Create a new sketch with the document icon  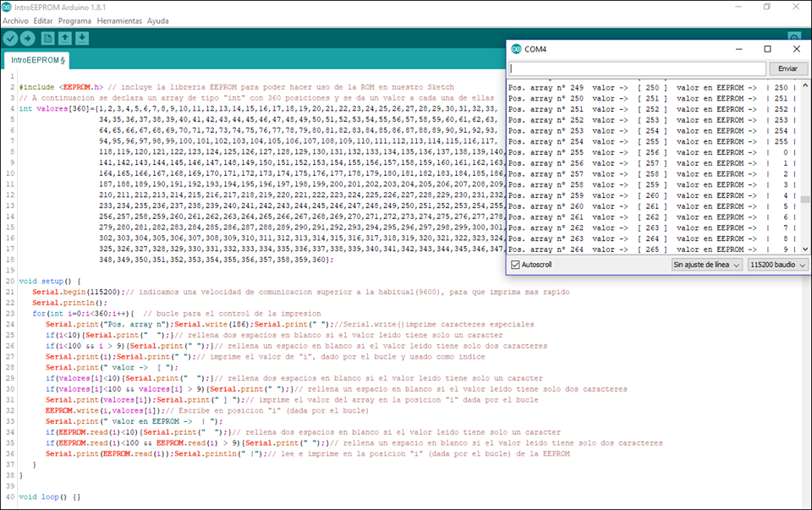pos(47,38)
